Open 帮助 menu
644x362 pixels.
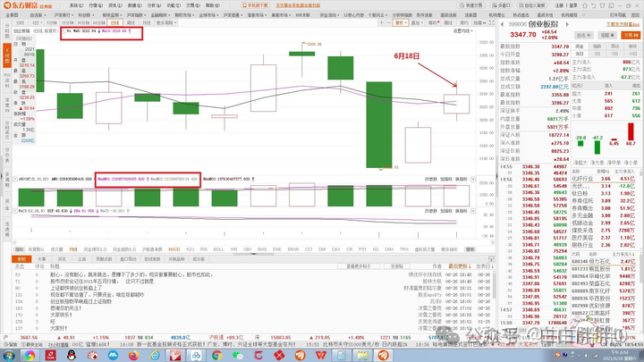(x=212, y=5)
